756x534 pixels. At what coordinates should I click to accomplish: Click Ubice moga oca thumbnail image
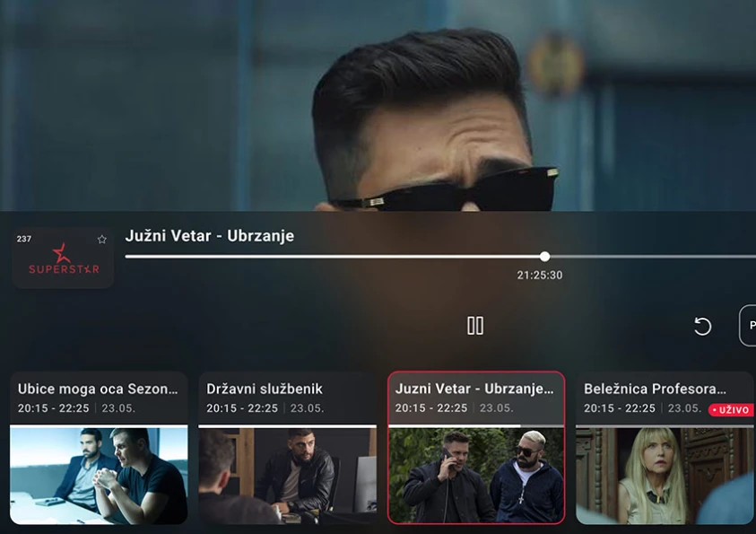(x=99, y=476)
